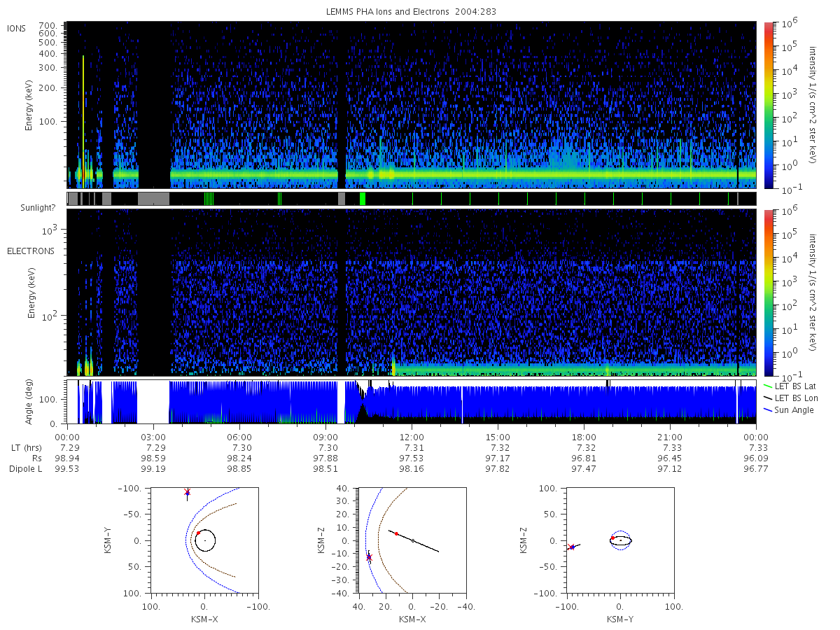
Task: Click the bright green block in Sunlight bar
Action: pos(362,199)
